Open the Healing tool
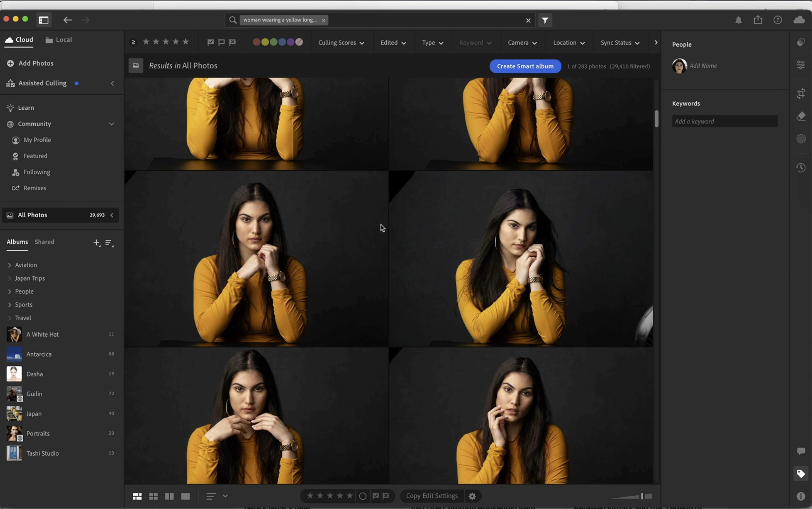This screenshot has width=812, height=509. click(x=801, y=116)
